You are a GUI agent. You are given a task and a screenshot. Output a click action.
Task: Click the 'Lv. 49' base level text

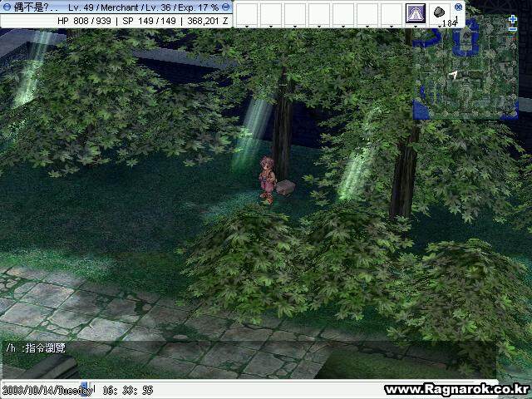tap(81, 7)
